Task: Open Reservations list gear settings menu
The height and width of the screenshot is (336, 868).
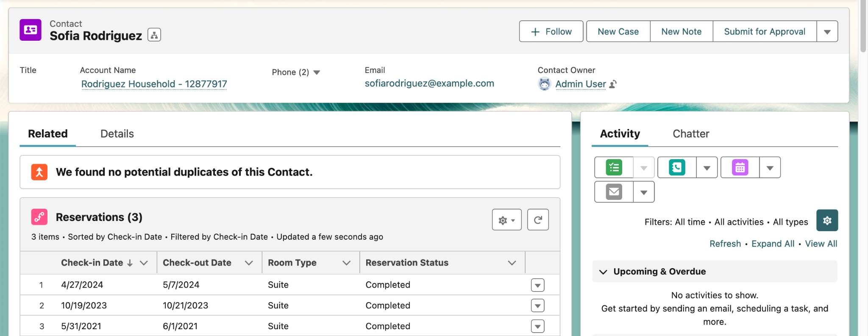Action: 506,220
